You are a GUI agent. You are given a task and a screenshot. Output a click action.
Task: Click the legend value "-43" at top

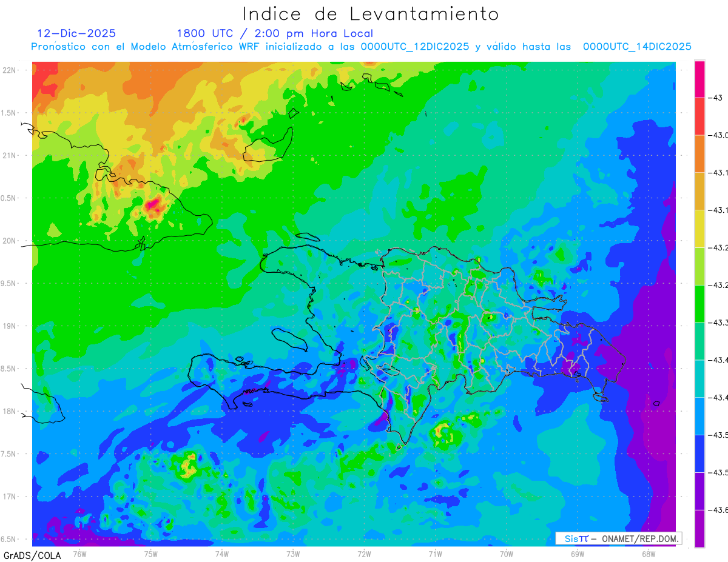[x=716, y=98]
